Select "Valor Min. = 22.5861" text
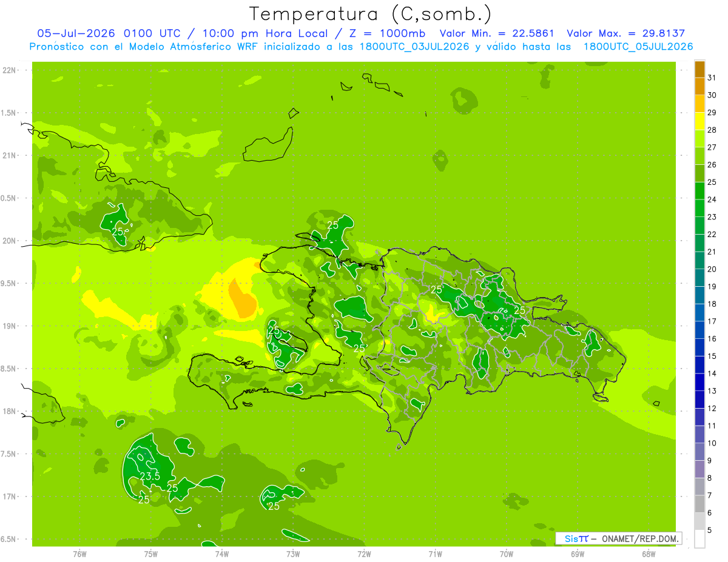 (497, 33)
